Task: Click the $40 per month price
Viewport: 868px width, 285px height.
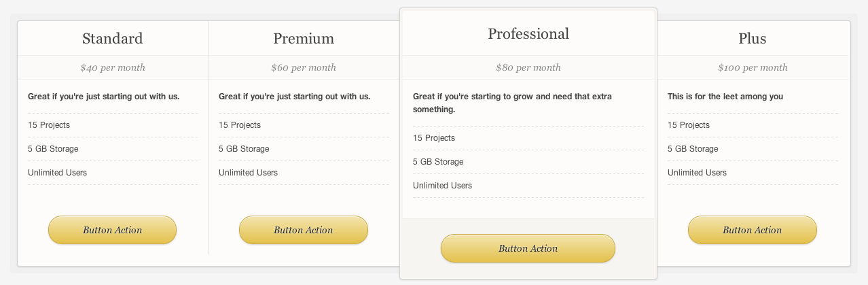Action: 113,67
